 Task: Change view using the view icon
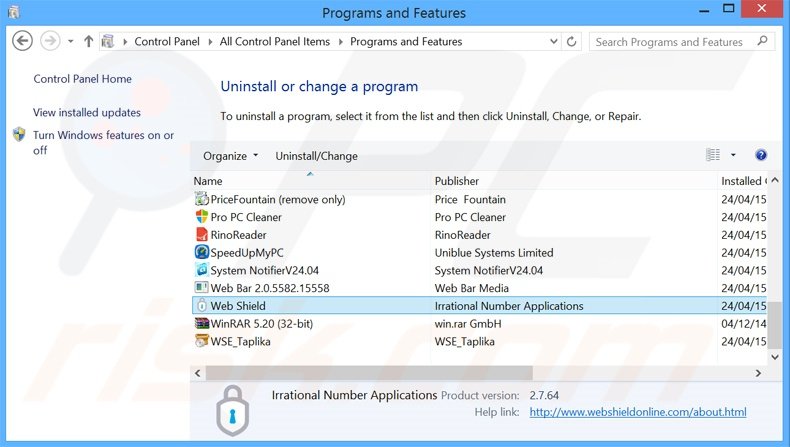click(x=713, y=155)
